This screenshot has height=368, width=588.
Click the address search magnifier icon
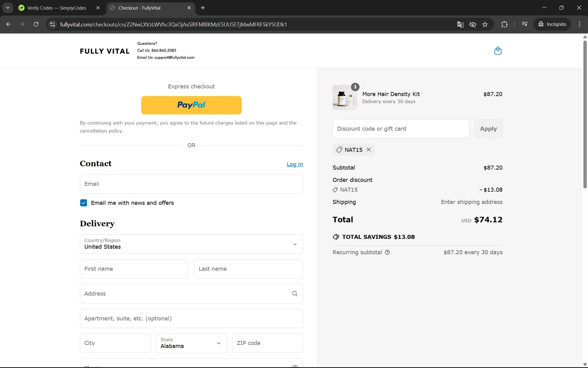(295, 294)
